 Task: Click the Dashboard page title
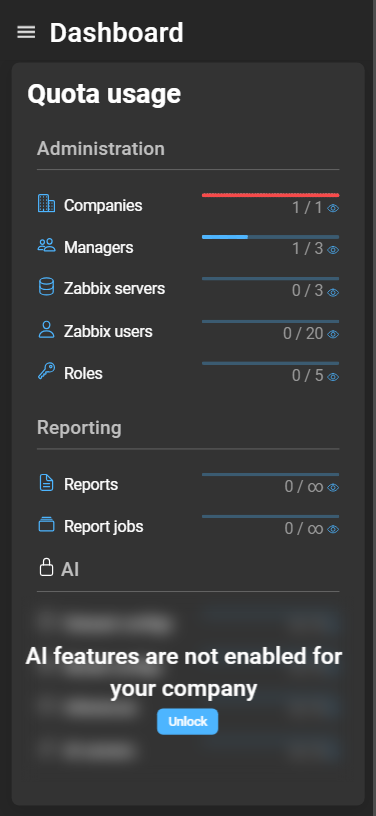(116, 33)
